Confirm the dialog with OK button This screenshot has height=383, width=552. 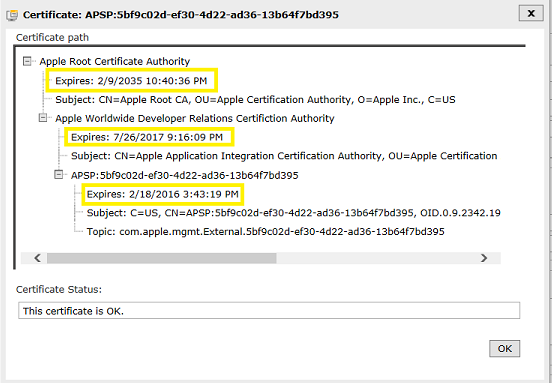click(504, 349)
